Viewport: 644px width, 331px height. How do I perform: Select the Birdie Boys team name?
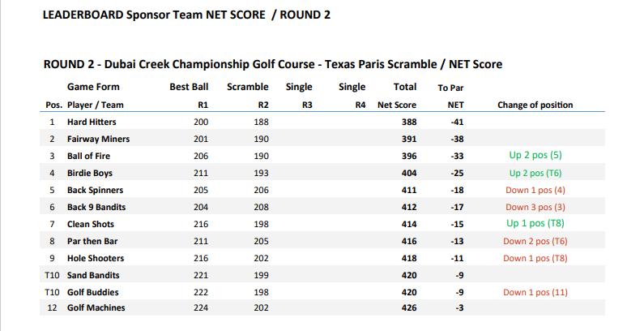[90, 173]
